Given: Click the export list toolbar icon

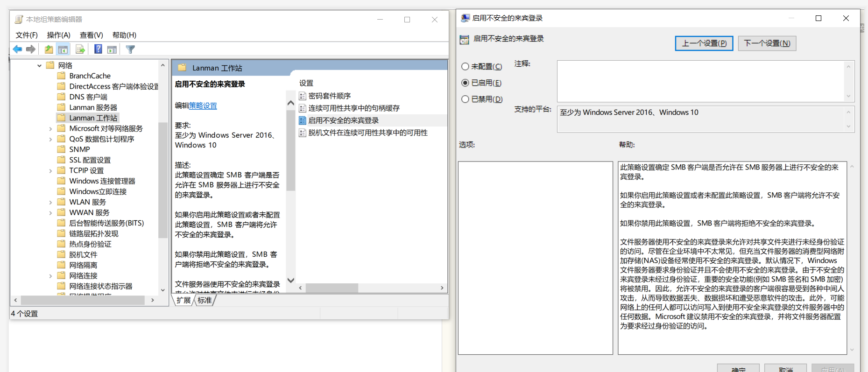Looking at the screenshot, I should click(80, 49).
